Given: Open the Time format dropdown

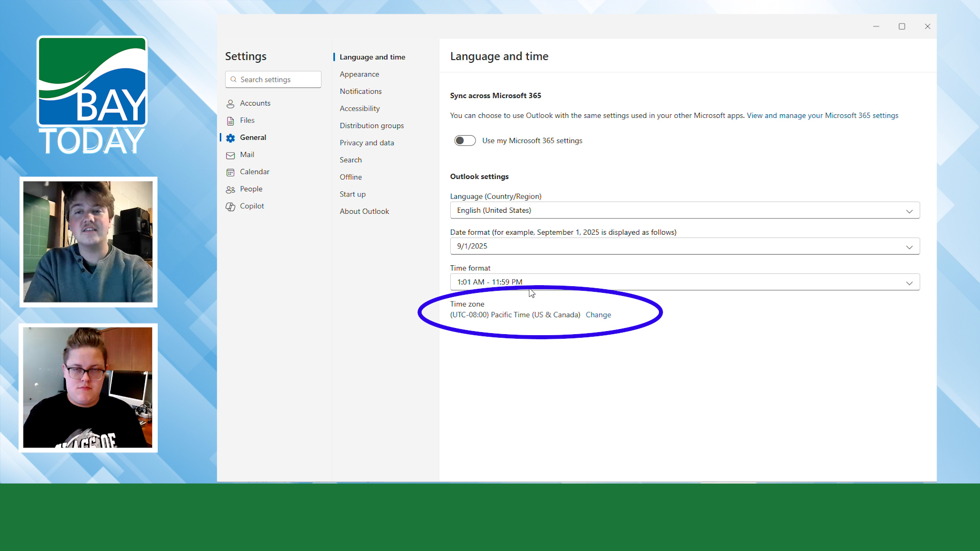Looking at the screenshot, I should point(684,282).
